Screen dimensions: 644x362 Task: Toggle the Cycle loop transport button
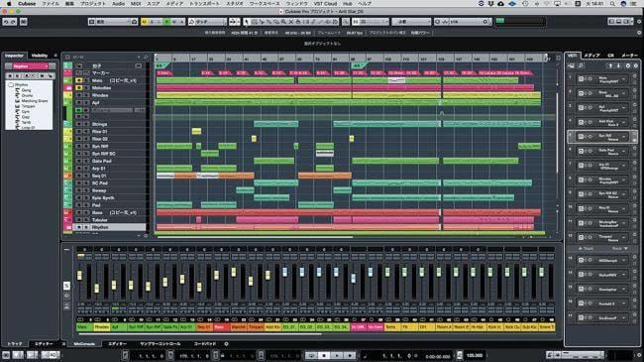(x=311, y=355)
